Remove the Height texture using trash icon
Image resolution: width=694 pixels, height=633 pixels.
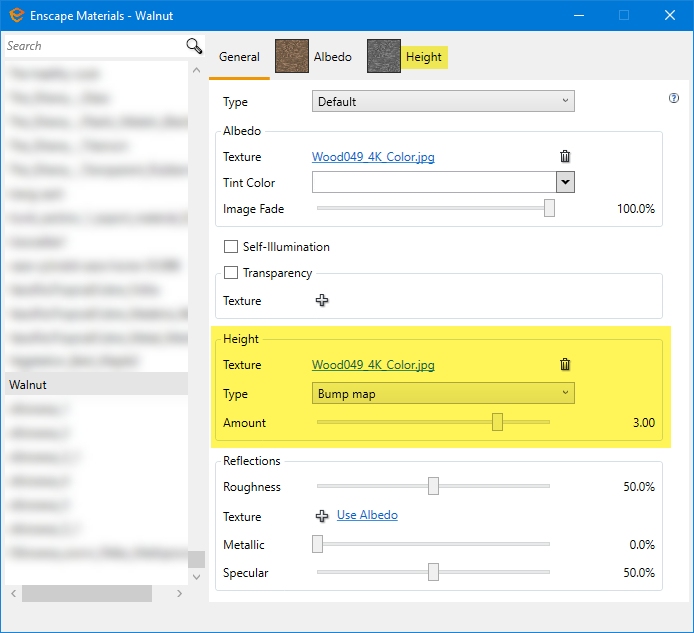565,365
